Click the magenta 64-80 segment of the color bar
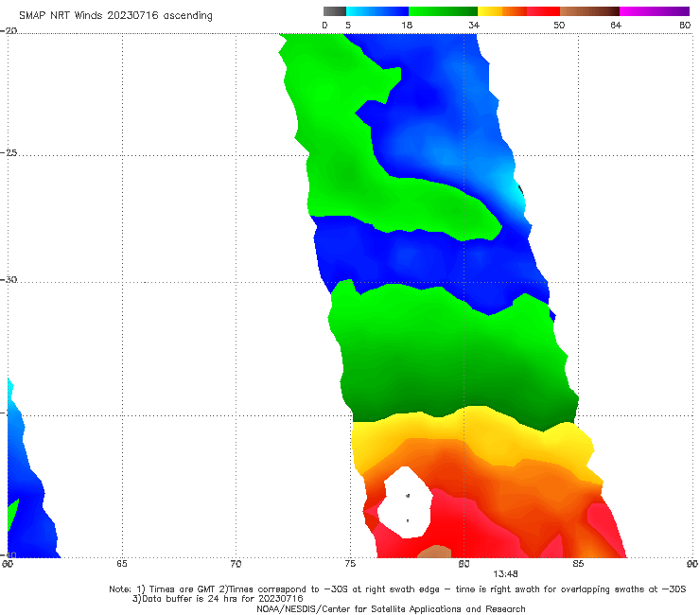The image size is (700, 615). tap(655, 11)
